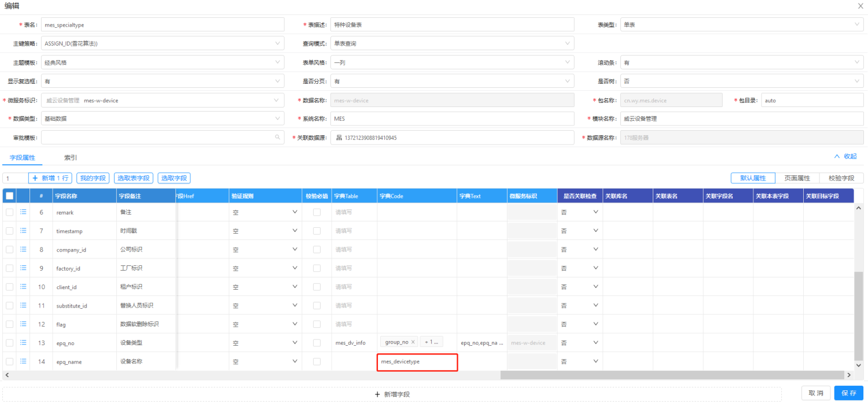Open the detail icon for the epq_name row
The height and width of the screenshot is (403, 868).
click(23, 361)
